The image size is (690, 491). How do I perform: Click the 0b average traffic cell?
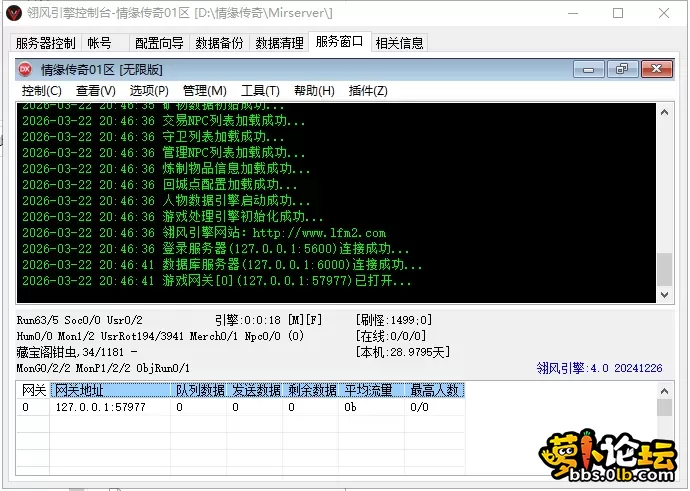371,407
